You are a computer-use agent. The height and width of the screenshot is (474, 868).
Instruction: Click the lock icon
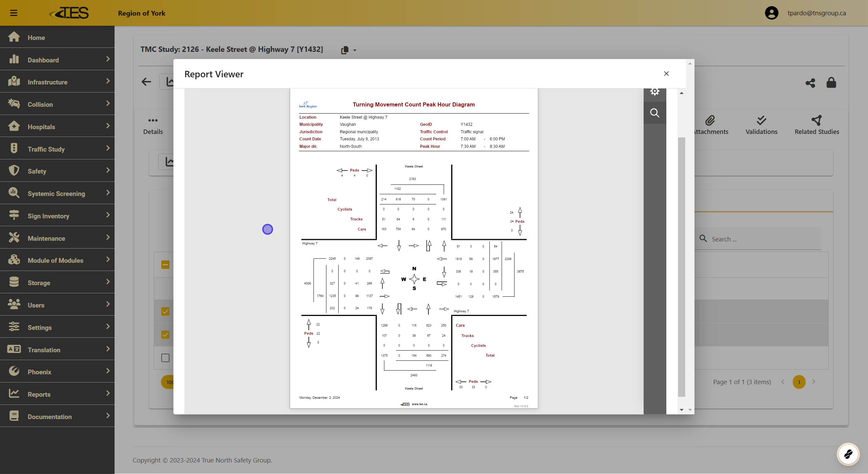click(831, 82)
